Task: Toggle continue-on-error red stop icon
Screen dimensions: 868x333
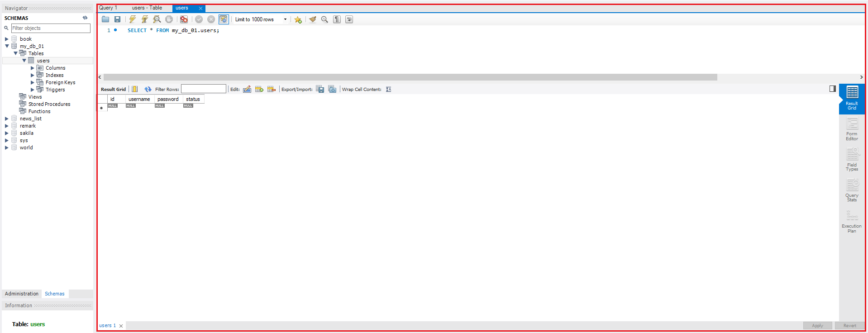Action: (184, 19)
